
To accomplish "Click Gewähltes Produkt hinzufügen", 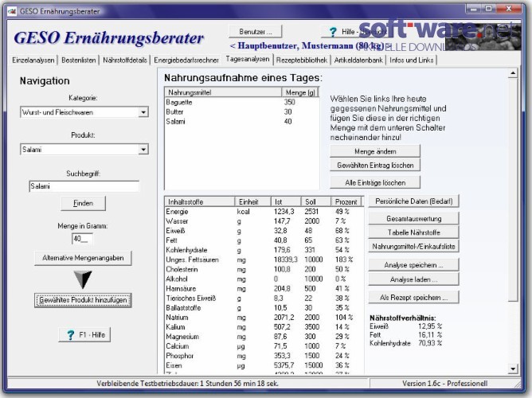I will 83,300.
